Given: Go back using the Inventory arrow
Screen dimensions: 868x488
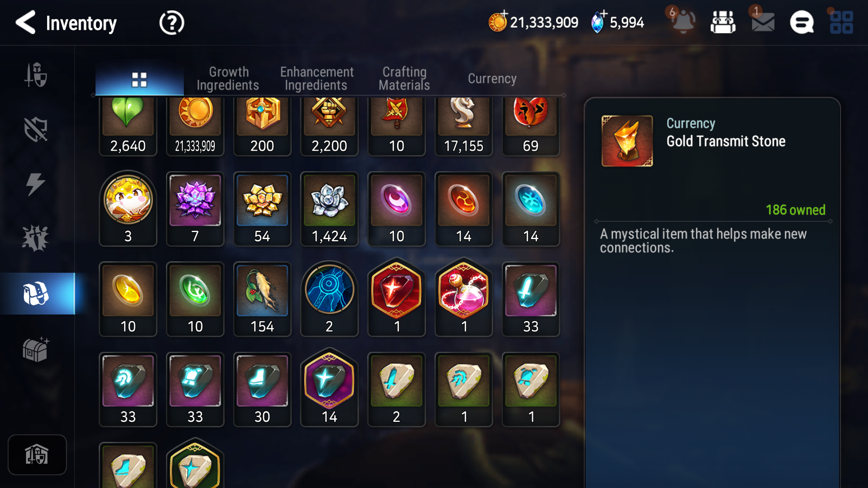Looking at the screenshot, I should click(25, 23).
